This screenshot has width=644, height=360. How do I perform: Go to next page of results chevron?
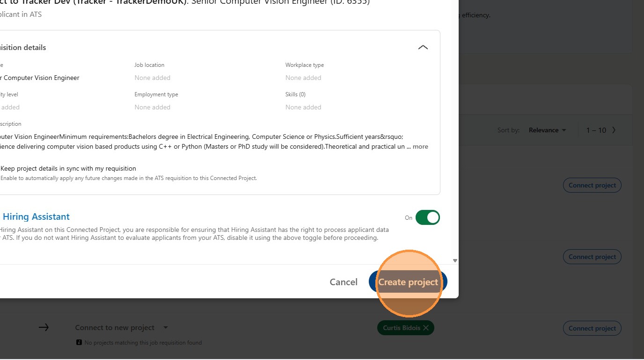point(614,130)
